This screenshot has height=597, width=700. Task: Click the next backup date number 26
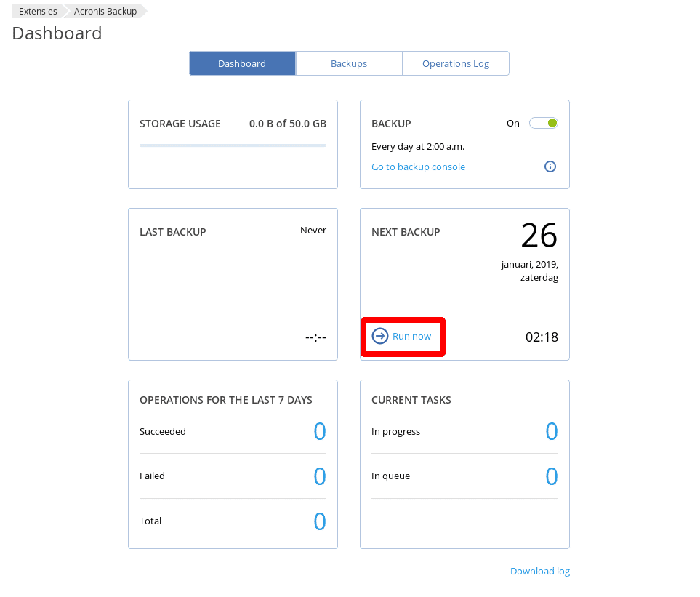coord(539,236)
